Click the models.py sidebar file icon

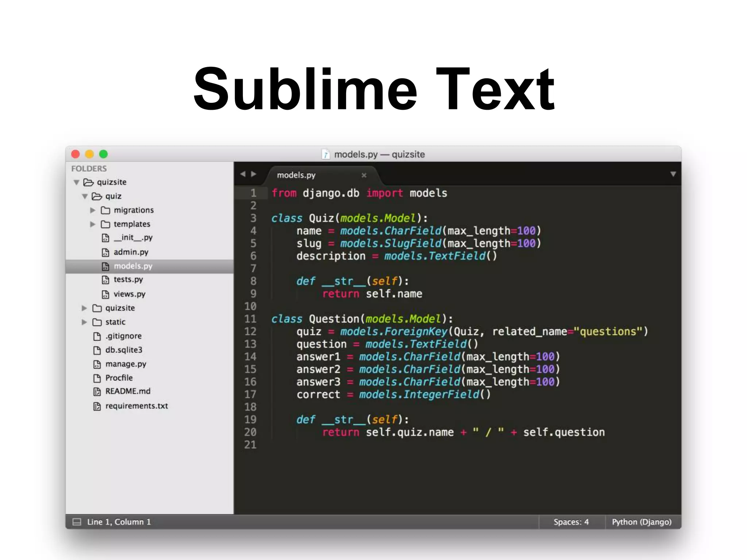point(105,267)
